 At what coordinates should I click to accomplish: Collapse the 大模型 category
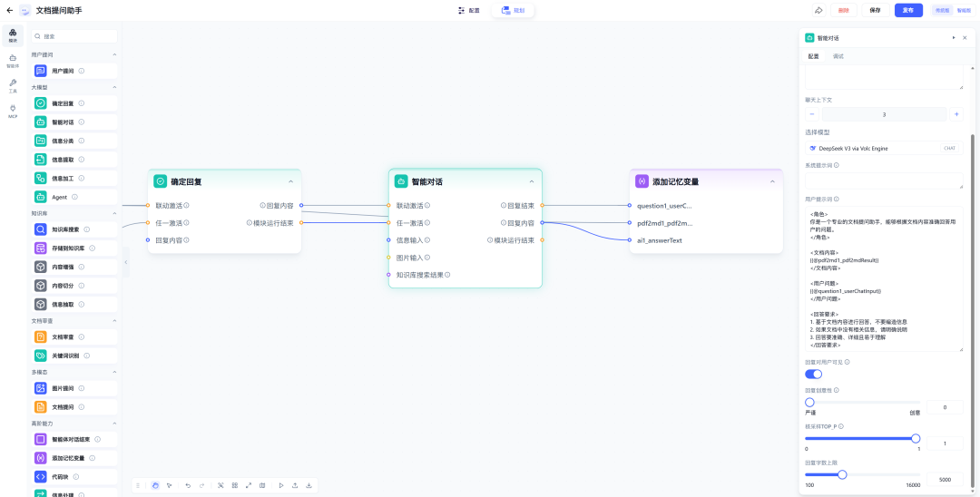114,87
